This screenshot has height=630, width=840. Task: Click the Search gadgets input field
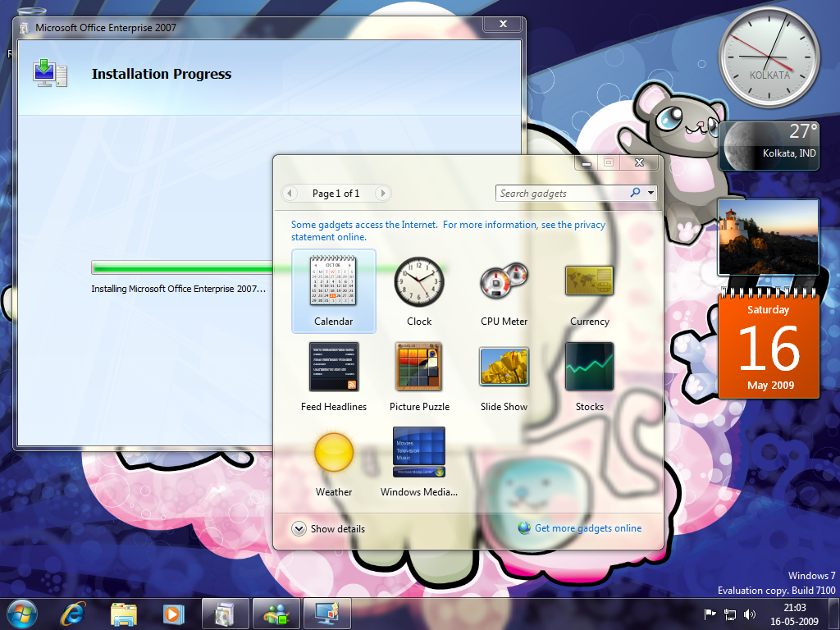point(562,194)
